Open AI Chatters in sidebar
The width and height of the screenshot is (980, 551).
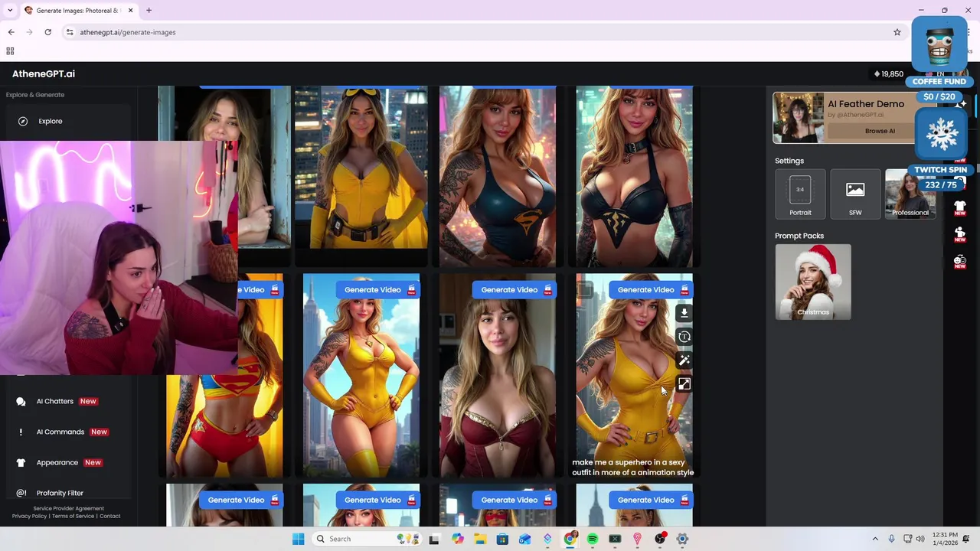pos(55,401)
